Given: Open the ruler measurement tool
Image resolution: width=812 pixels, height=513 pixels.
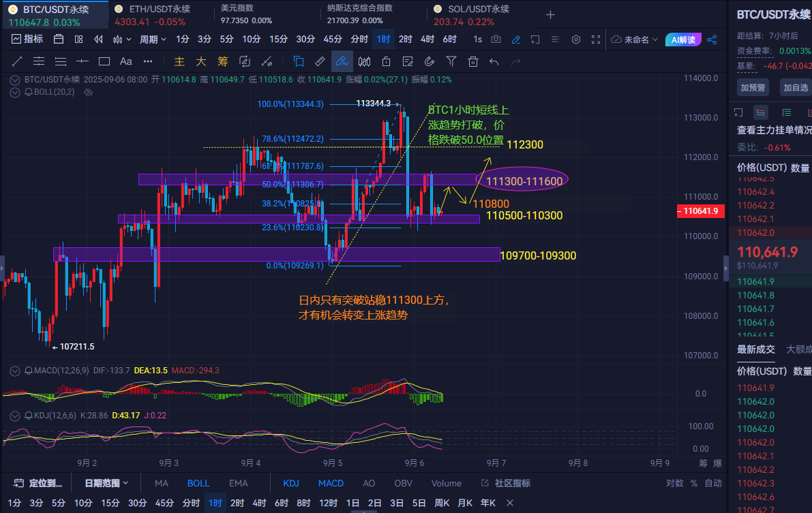Looking at the screenshot, I should point(320,61).
